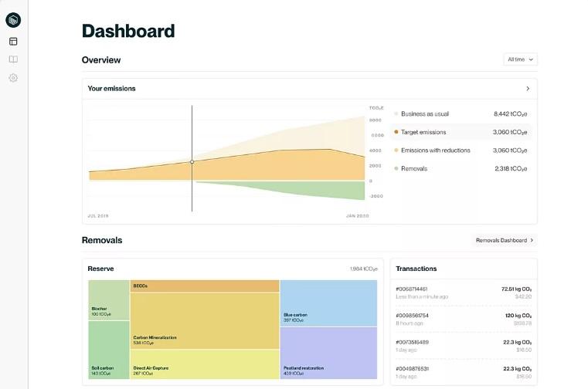
Task: Select the Biochar treemap block
Action: pyautogui.click(x=108, y=300)
